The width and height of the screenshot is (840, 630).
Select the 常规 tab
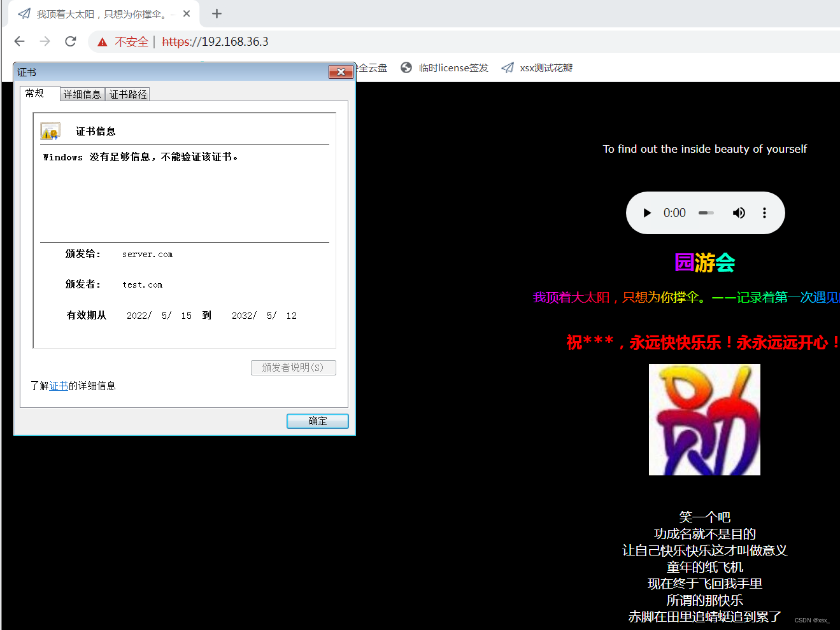pos(36,93)
